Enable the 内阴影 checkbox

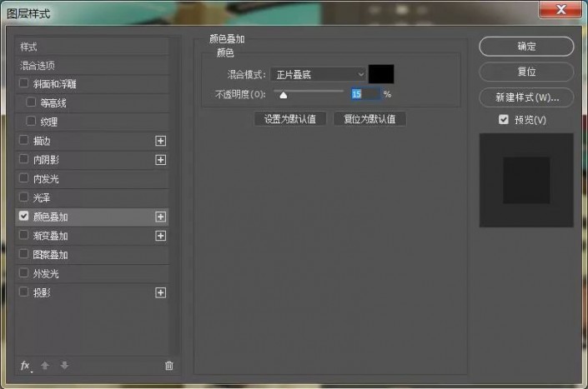pos(23,159)
